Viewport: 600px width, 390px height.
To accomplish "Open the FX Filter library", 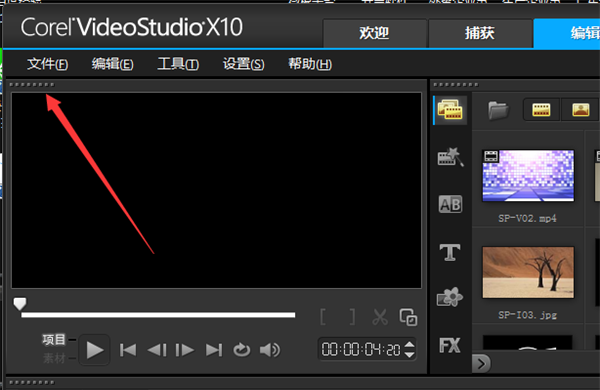I will [450, 346].
